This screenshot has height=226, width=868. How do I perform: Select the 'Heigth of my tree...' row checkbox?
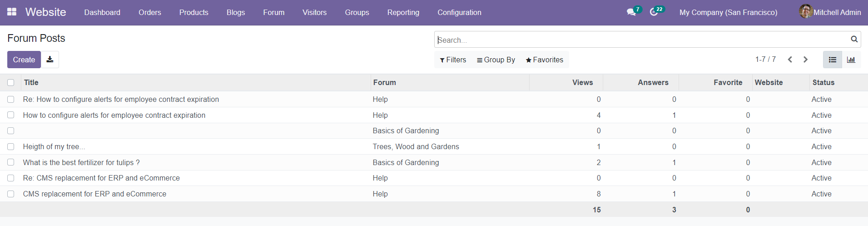[11, 147]
